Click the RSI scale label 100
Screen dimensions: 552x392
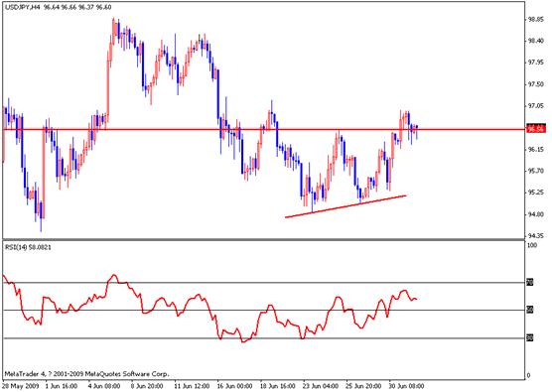point(532,245)
